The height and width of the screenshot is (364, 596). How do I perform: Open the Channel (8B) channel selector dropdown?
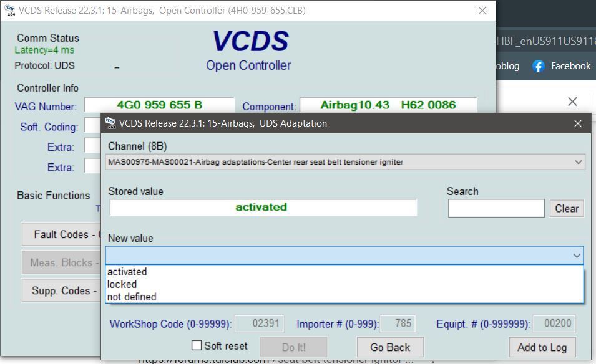click(577, 162)
